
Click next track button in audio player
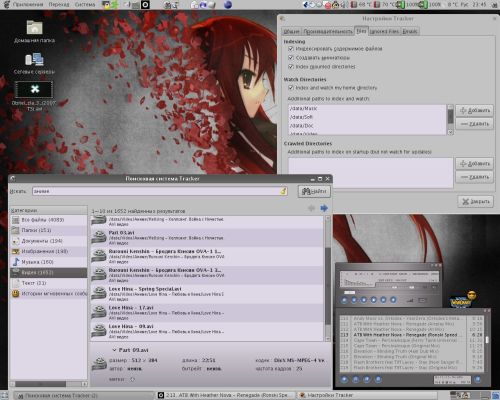tap(383, 300)
